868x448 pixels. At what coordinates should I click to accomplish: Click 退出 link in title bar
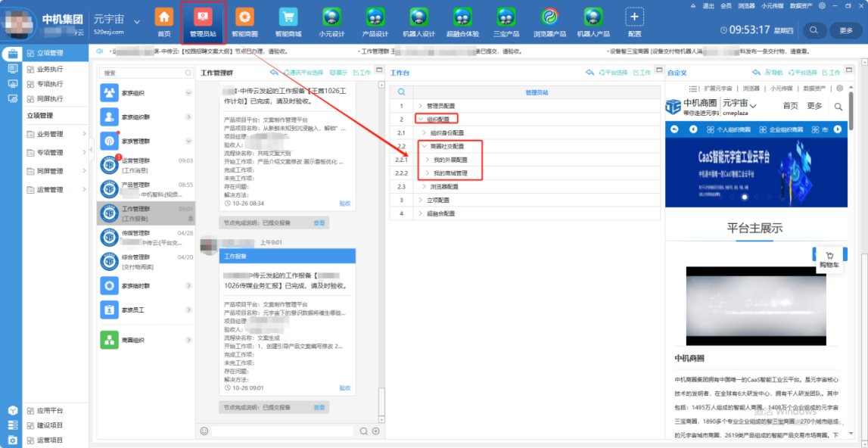point(708,5)
